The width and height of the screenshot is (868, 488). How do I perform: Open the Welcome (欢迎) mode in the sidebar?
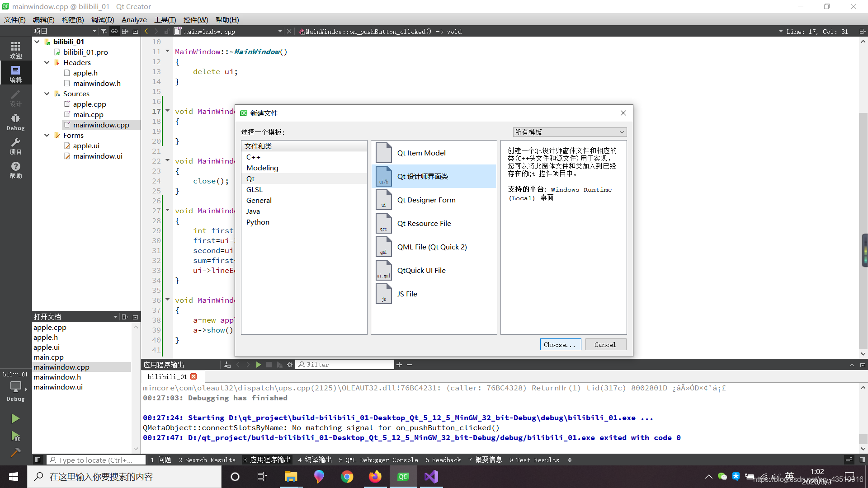[15, 50]
